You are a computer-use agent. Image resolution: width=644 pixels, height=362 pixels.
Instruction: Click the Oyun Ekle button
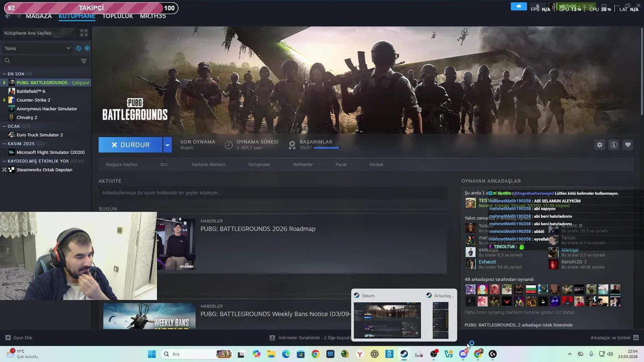coord(19,338)
